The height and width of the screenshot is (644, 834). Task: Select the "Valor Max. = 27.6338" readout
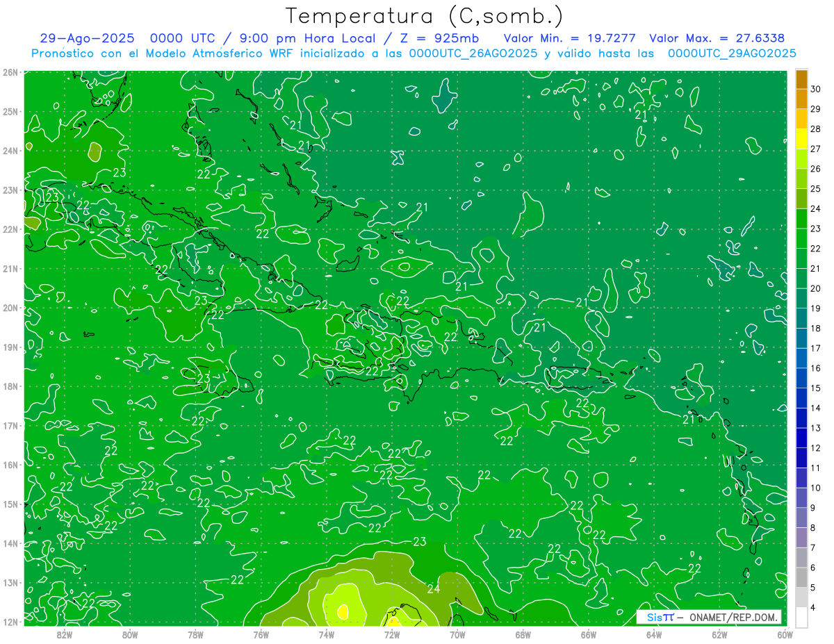pyautogui.click(x=717, y=38)
